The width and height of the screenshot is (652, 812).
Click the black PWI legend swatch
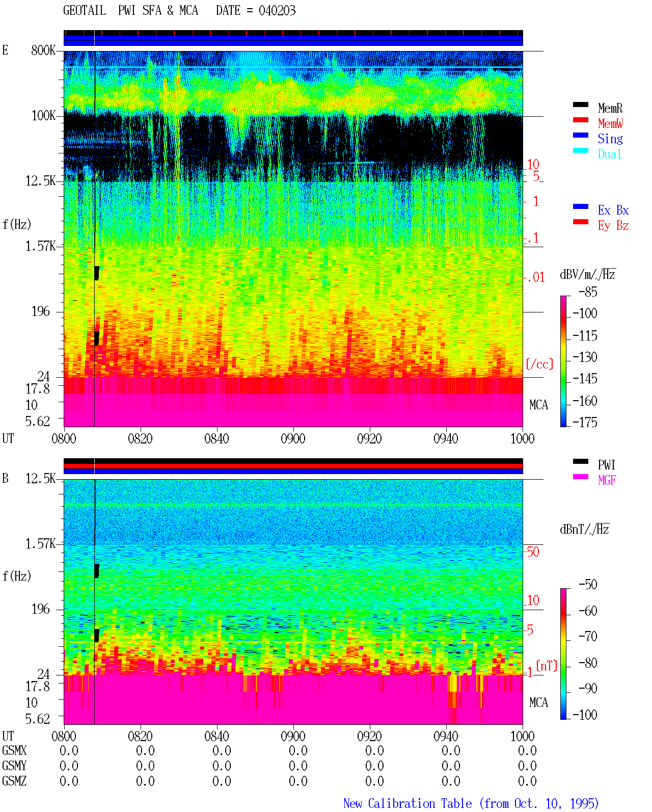[x=581, y=461]
